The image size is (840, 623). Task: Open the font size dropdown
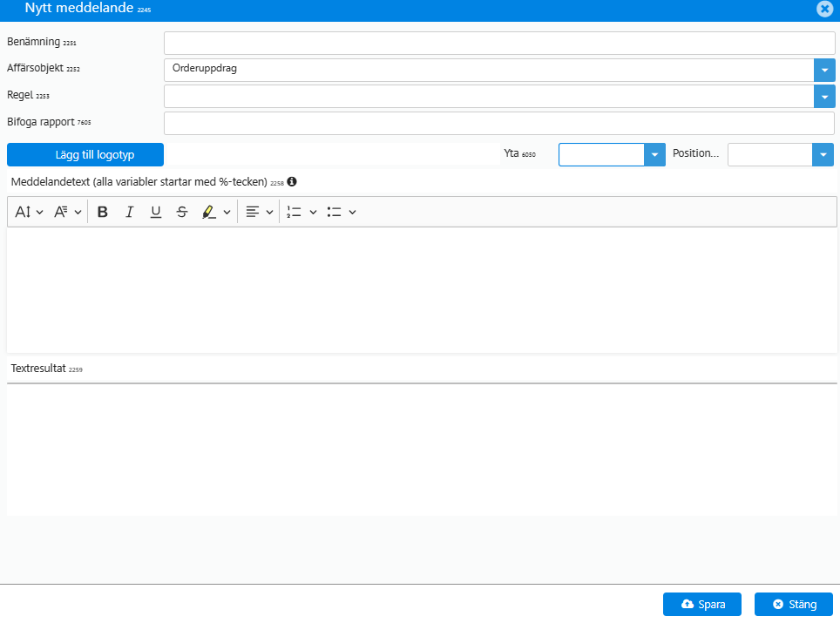tap(29, 212)
